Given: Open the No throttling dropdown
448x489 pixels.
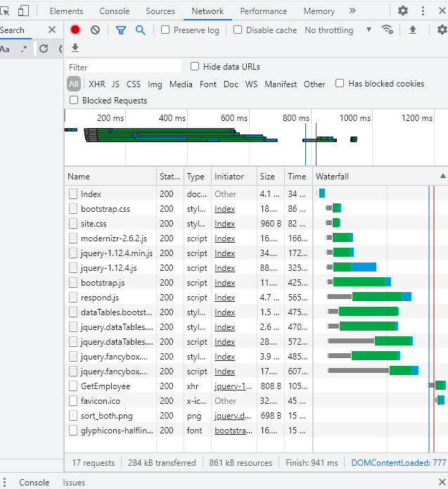Looking at the screenshot, I should tap(338, 30).
